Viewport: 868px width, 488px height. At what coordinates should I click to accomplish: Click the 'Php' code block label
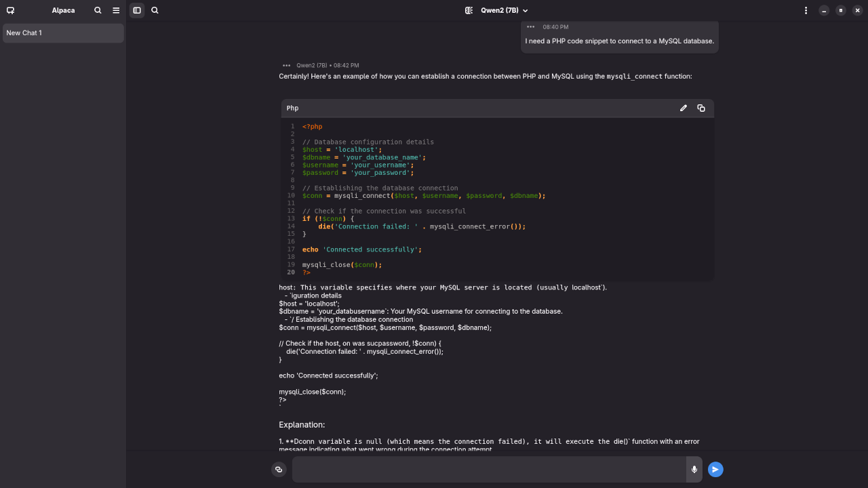pyautogui.click(x=292, y=108)
